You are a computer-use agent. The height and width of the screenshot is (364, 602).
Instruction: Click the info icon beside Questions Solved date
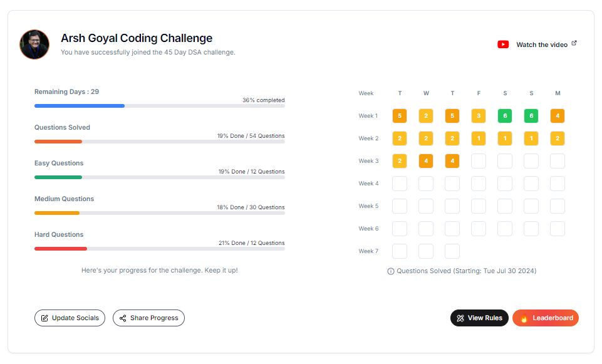(390, 271)
